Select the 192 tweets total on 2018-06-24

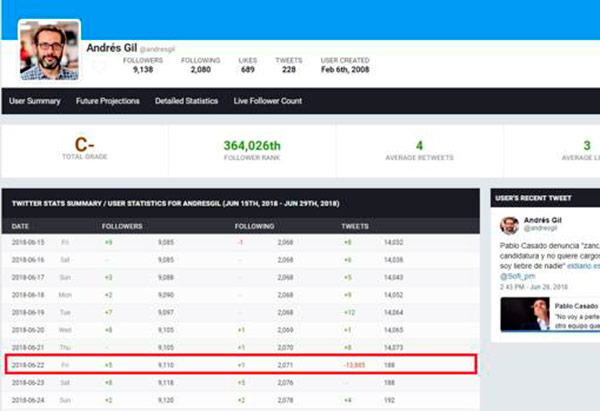pos(389,400)
